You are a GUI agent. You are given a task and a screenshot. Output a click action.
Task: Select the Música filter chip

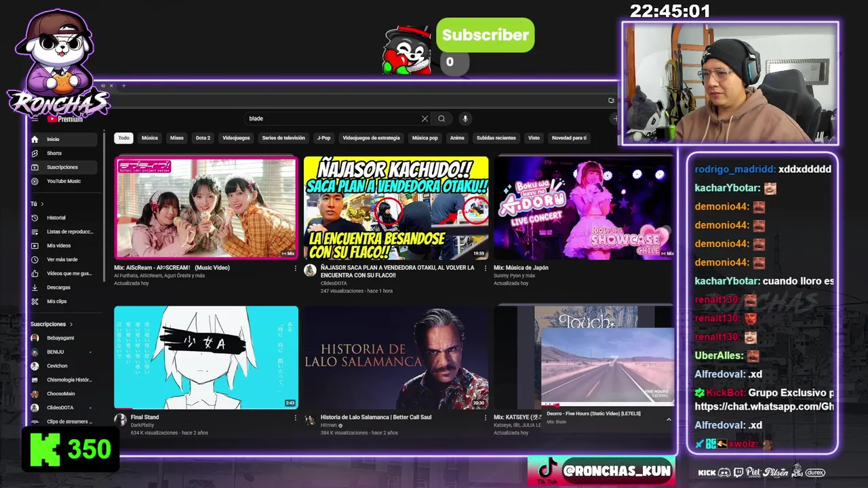click(x=150, y=138)
